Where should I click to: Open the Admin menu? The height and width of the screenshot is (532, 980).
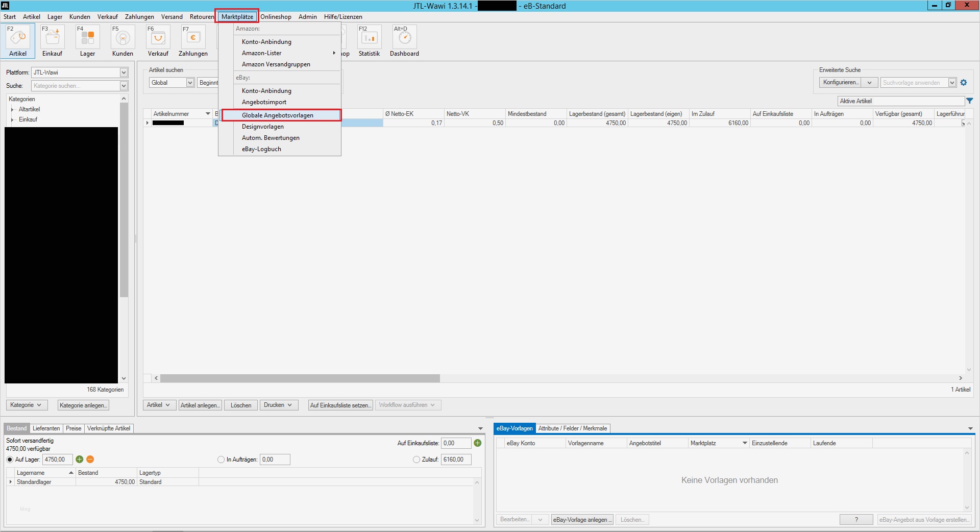click(x=308, y=17)
